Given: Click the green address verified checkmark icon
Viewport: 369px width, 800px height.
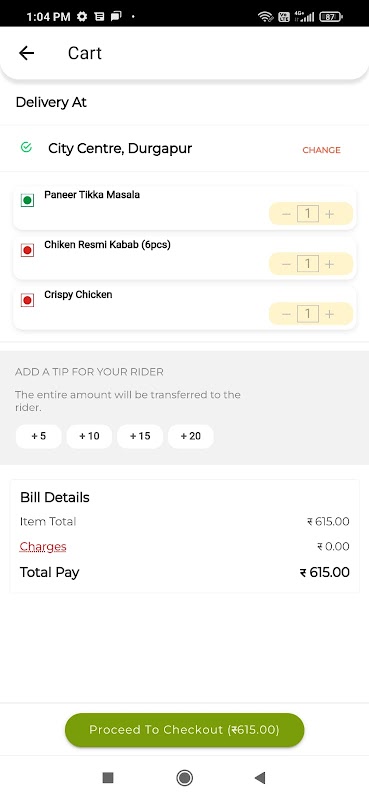Looking at the screenshot, I should pos(26,147).
